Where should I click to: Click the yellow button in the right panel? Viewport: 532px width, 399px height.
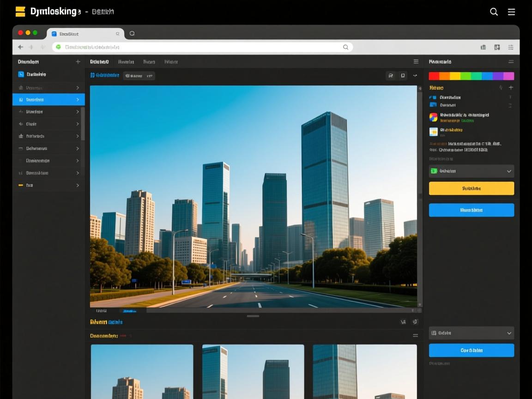tap(471, 188)
